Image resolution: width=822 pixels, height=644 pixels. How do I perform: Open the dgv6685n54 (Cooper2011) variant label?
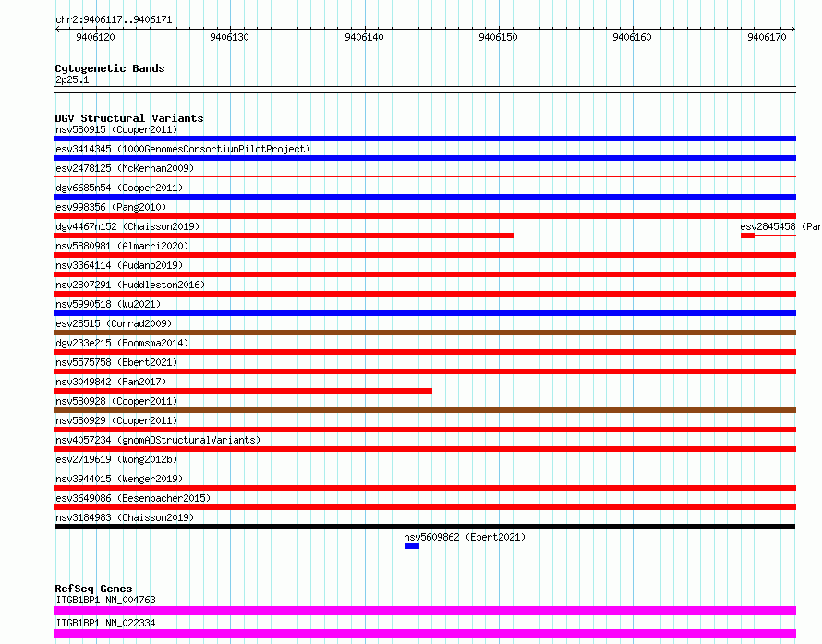119,188
